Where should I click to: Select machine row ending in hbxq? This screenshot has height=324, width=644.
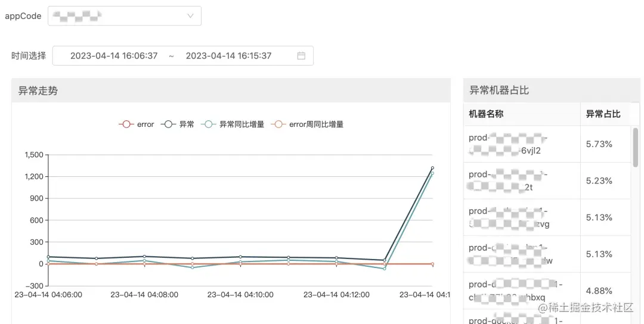tap(547, 291)
